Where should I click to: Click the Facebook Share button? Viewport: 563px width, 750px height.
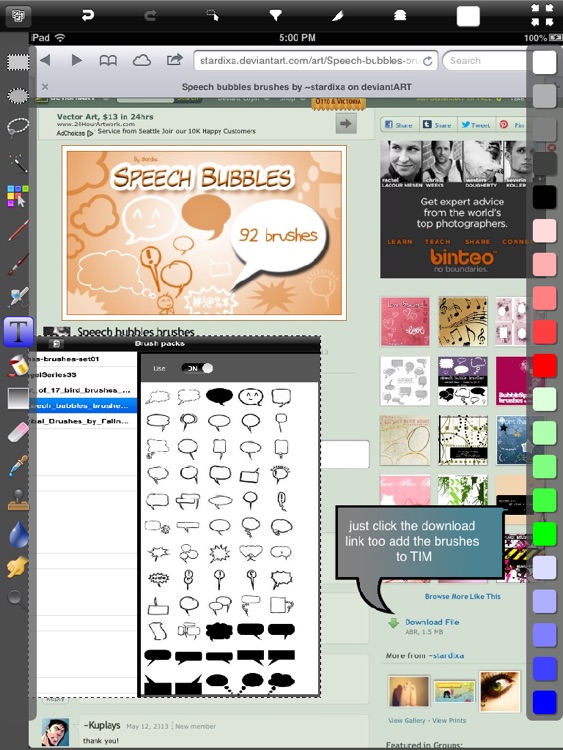click(x=399, y=124)
